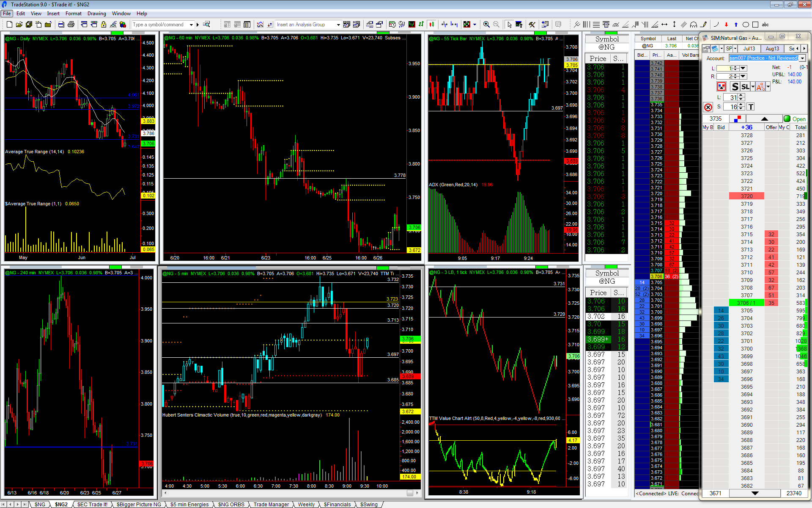812x508 pixels.
Task: Click the 5 min chart horizontal scrollbar thumb
Action: pos(410,493)
